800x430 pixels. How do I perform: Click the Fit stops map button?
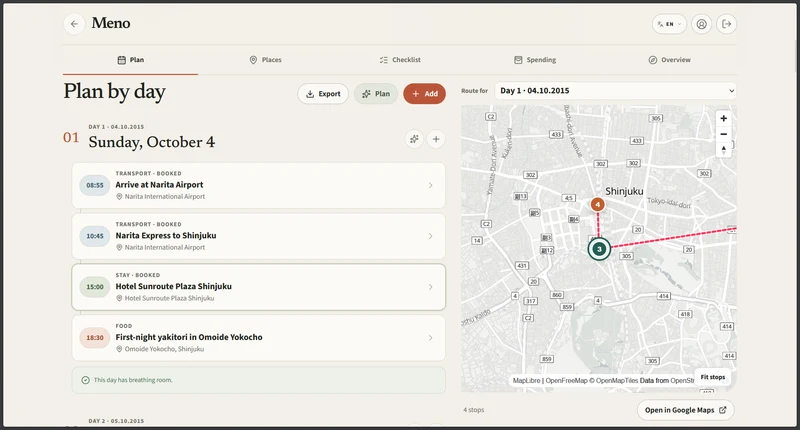tap(712, 377)
